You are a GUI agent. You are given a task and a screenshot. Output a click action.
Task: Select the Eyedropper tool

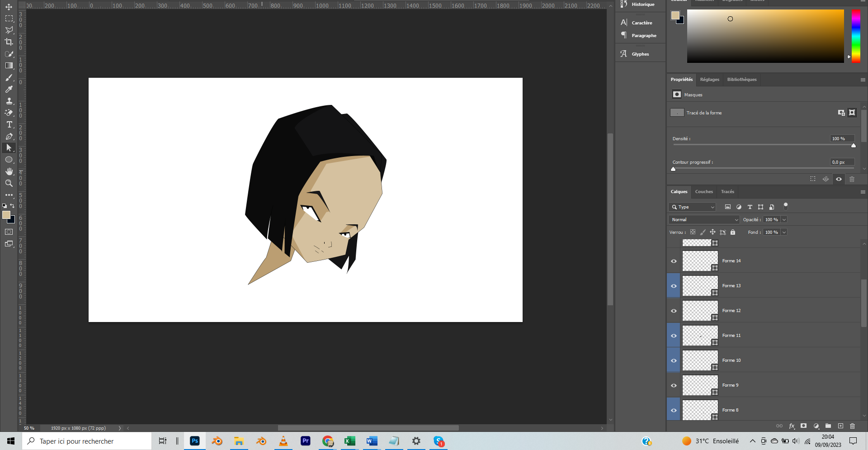[9, 89]
